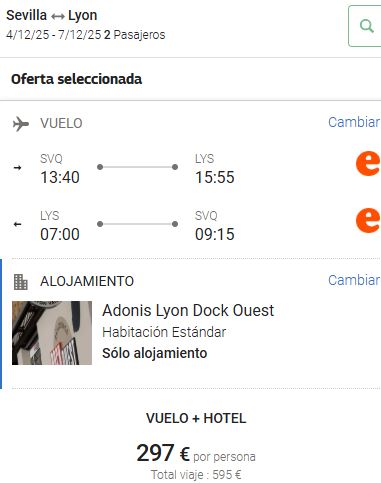Click the orange airline logo on return flight

click(368, 220)
